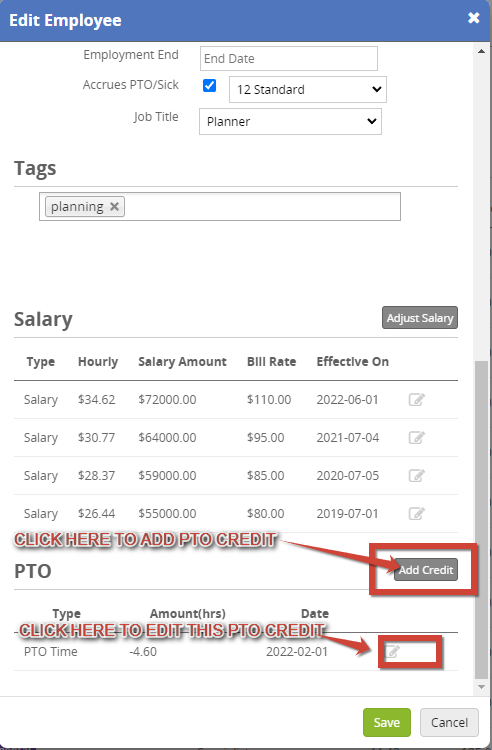Open the 12 Standard accrual dropdown

pos(308,89)
